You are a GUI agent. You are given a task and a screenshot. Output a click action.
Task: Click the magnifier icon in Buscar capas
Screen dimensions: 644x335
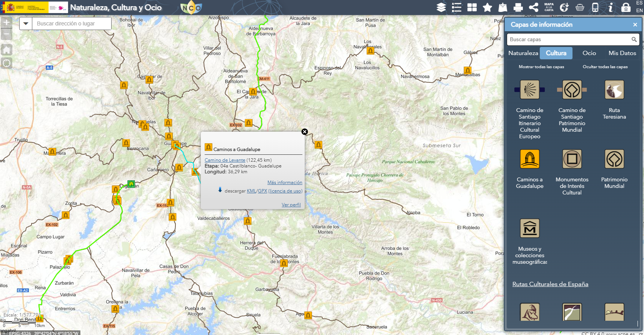pos(634,39)
